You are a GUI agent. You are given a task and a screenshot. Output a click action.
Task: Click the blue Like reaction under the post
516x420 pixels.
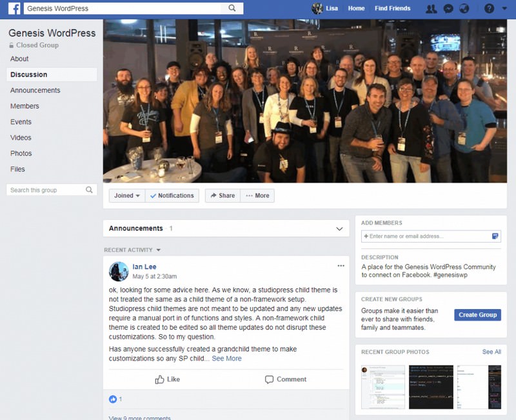click(114, 399)
